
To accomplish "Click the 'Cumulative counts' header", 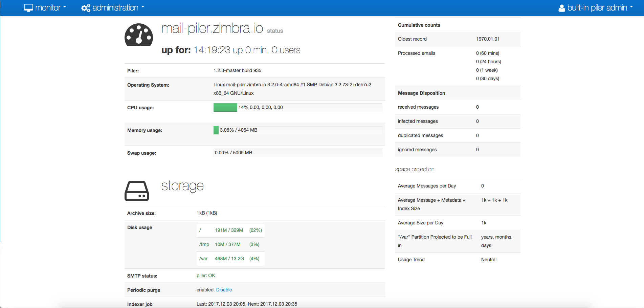I will pos(419,25).
